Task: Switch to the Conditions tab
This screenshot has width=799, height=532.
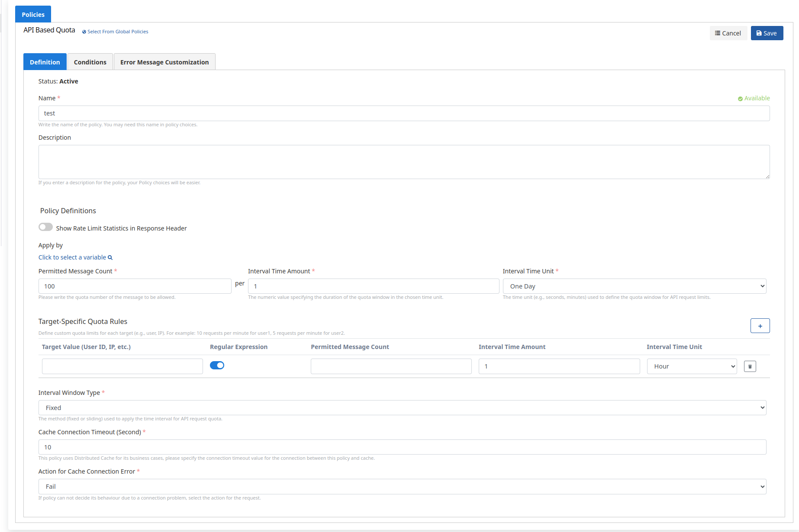Action: [x=90, y=62]
